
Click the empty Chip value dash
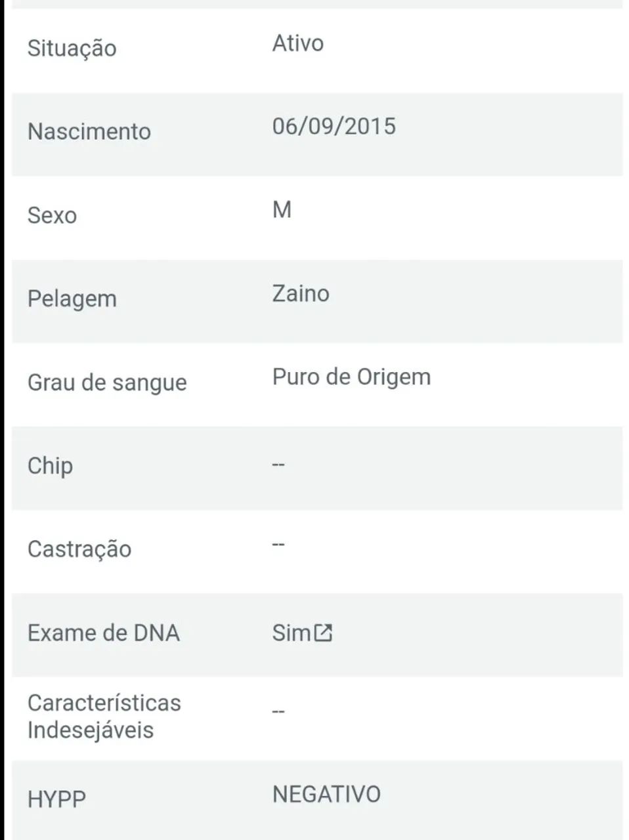[278, 464]
